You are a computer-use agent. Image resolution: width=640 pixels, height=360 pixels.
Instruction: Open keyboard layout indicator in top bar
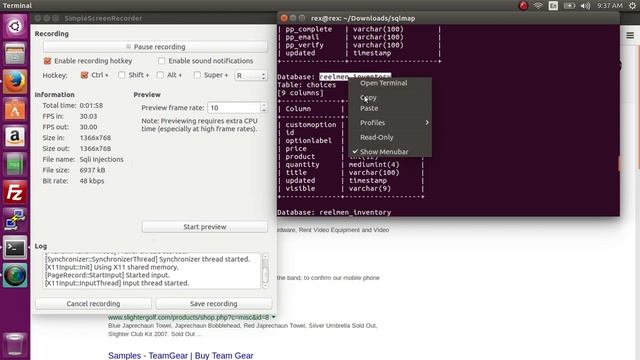[x=553, y=5]
